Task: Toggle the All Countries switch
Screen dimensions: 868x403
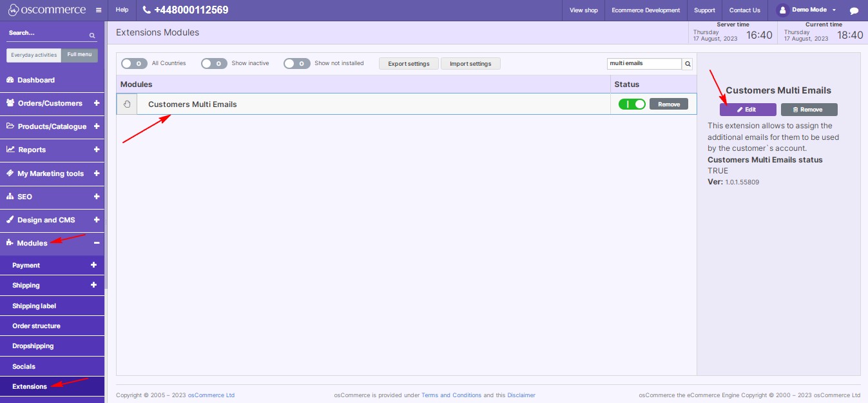Action: 134,63
